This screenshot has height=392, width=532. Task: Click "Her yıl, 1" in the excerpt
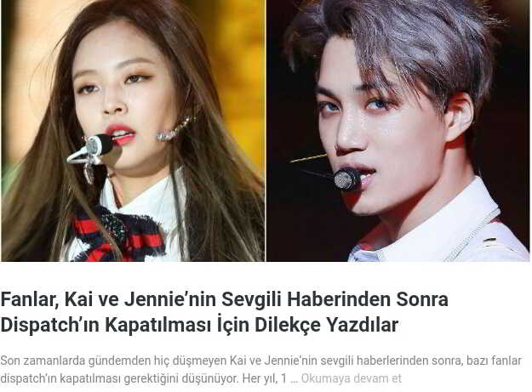[x=265, y=378]
